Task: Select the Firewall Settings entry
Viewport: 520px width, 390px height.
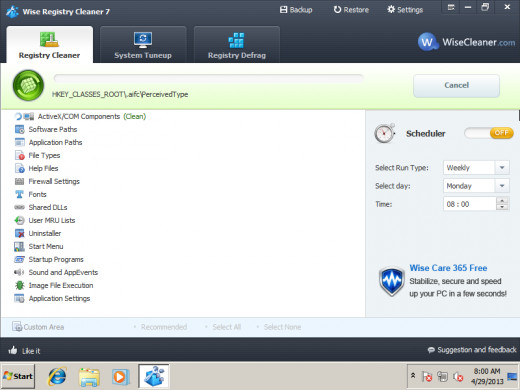Action: (x=54, y=181)
